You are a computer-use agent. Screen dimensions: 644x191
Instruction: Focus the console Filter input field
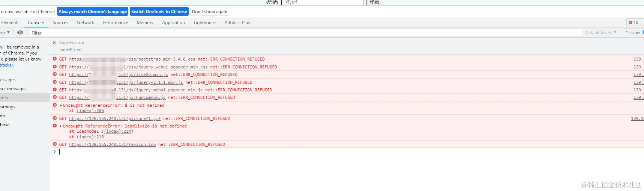point(306,33)
